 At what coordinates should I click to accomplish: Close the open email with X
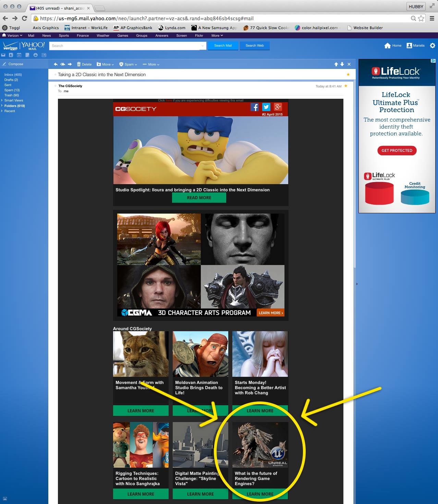pos(349,64)
